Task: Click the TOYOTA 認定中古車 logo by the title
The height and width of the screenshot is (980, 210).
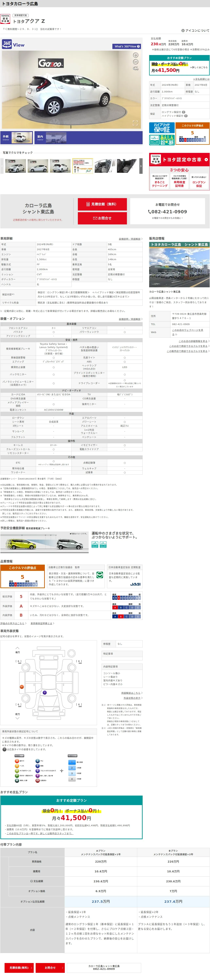Action: [5, 19]
